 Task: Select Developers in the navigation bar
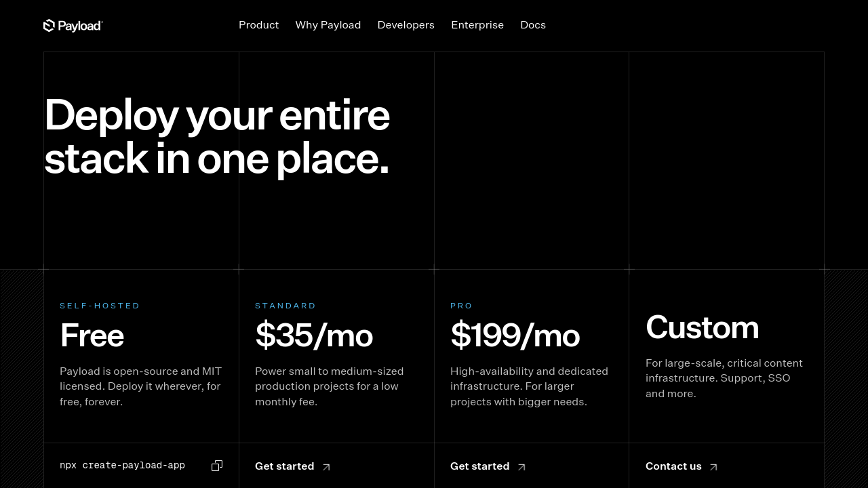pyautogui.click(x=406, y=25)
